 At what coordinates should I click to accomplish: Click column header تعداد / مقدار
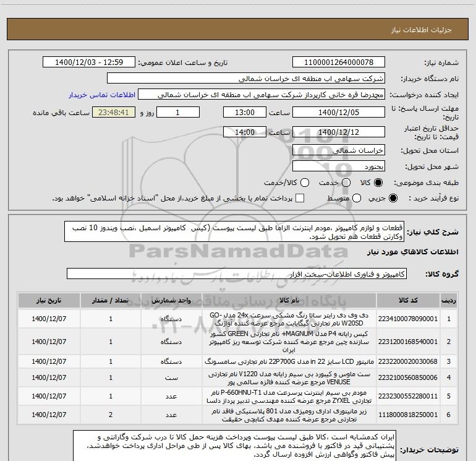[111, 301]
